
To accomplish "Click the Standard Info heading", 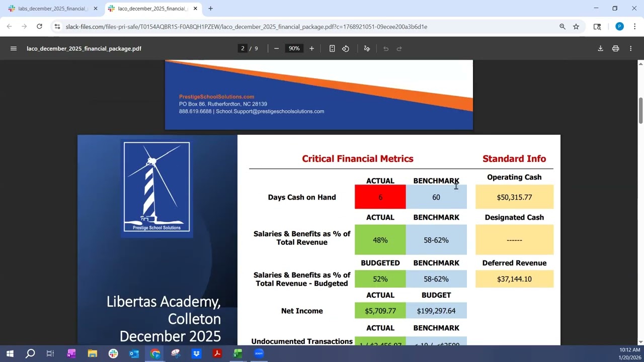I will (514, 159).
